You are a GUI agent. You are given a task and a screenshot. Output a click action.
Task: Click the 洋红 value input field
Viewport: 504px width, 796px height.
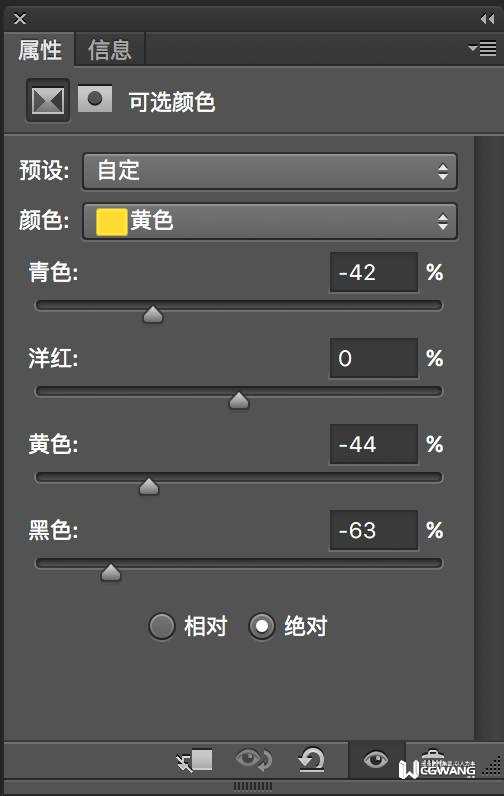tap(374, 358)
